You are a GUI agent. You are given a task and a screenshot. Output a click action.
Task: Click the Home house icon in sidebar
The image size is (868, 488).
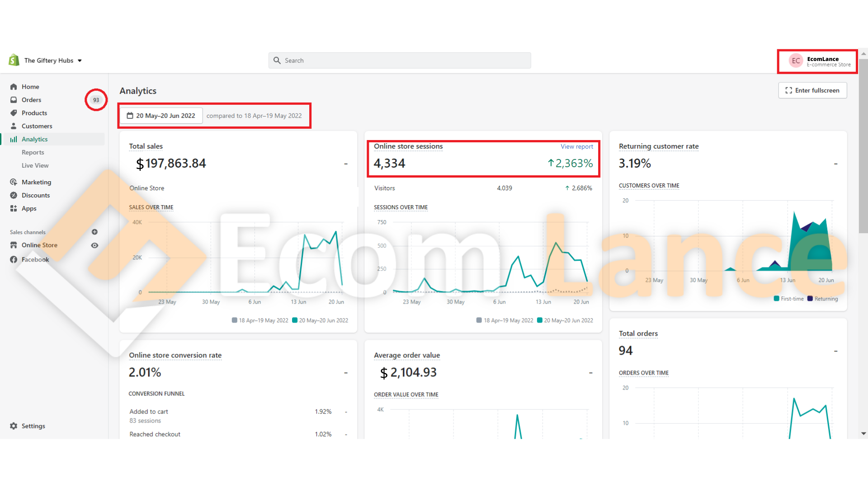pyautogui.click(x=14, y=87)
